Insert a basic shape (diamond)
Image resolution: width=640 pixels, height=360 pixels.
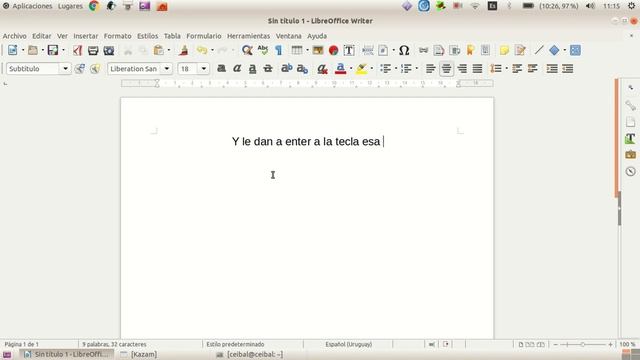point(554,50)
